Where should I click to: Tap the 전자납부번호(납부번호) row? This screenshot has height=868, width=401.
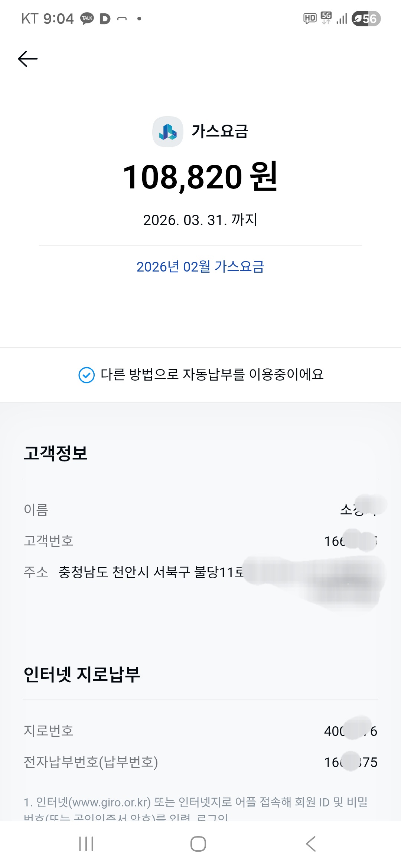[200, 762]
